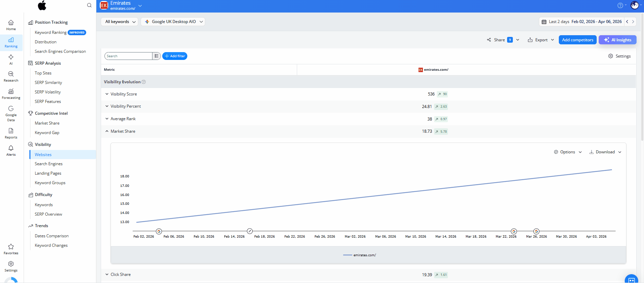Click AI Insights button
Screen dimensions: 644x283
click(x=618, y=40)
